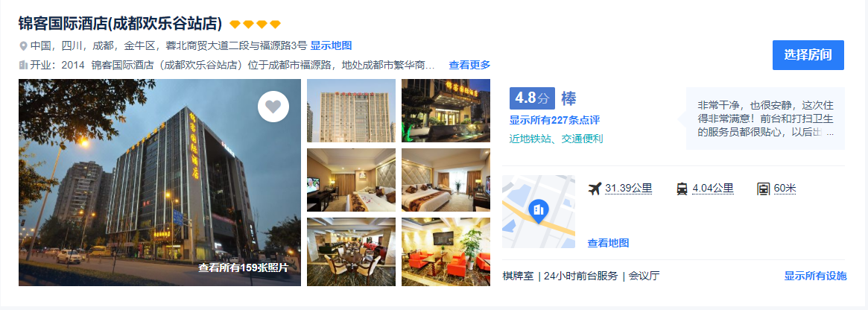
Task: Click the four diamond rating icons
Action: click(256, 25)
